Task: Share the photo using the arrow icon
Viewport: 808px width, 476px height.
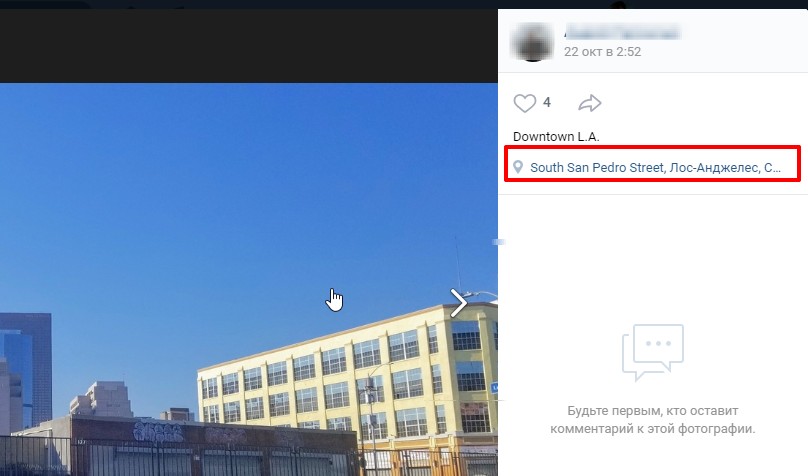Action: click(x=590, y=103)
